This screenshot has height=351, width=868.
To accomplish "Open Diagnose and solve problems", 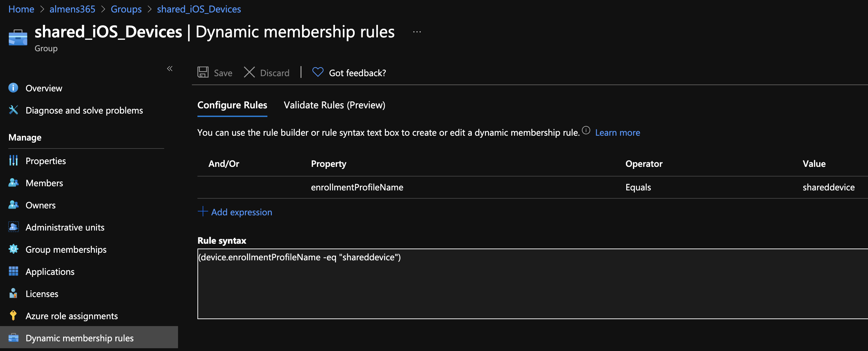I will click(84, 110).
